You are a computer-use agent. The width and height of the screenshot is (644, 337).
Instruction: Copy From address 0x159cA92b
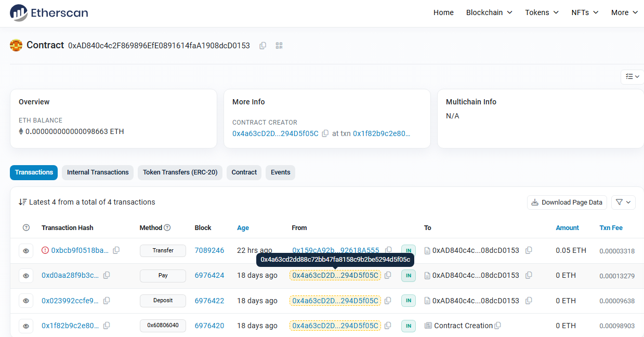pos(388,250)
